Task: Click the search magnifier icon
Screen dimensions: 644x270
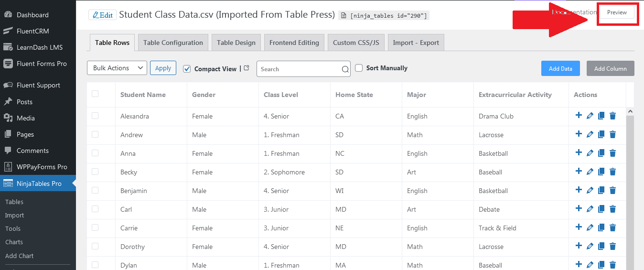Action: pyautogui.click(x=345, y=69)
